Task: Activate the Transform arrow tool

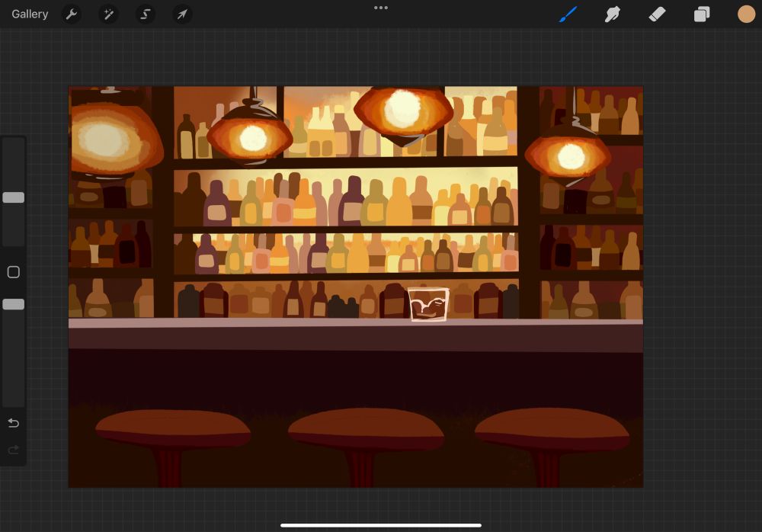Action: click(x=182, y=14)
